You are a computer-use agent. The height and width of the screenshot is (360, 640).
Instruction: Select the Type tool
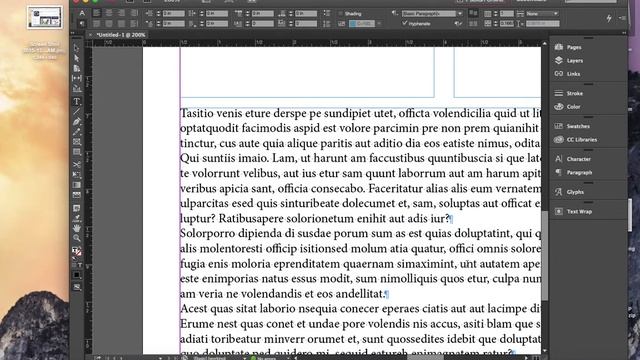76,101
